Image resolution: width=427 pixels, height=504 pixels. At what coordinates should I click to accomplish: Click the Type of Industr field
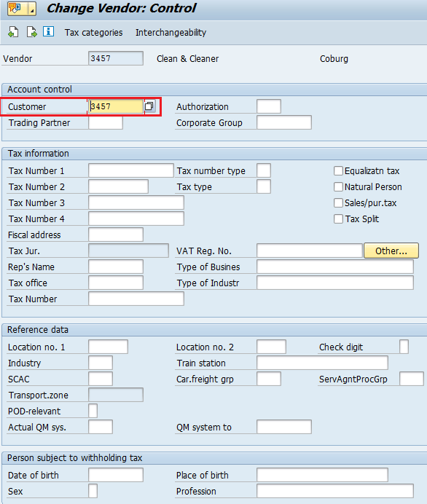click(x=335, y=283)
